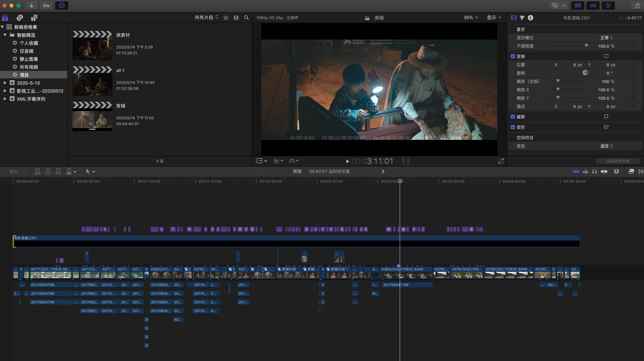Select 所有视频 in the sidebar
644x361 pixels.
(29, 67)
